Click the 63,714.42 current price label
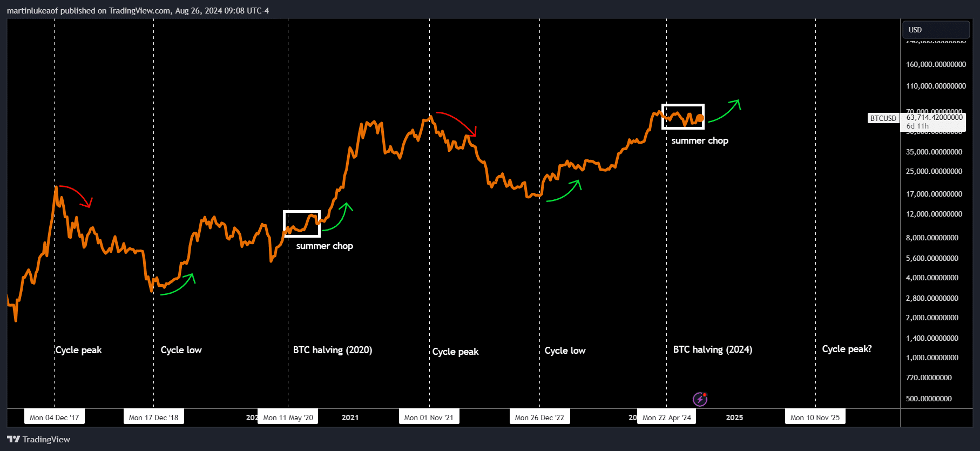The height and width of the screenshot is (451, 980). pyautogui.click(x=934, y=117)
